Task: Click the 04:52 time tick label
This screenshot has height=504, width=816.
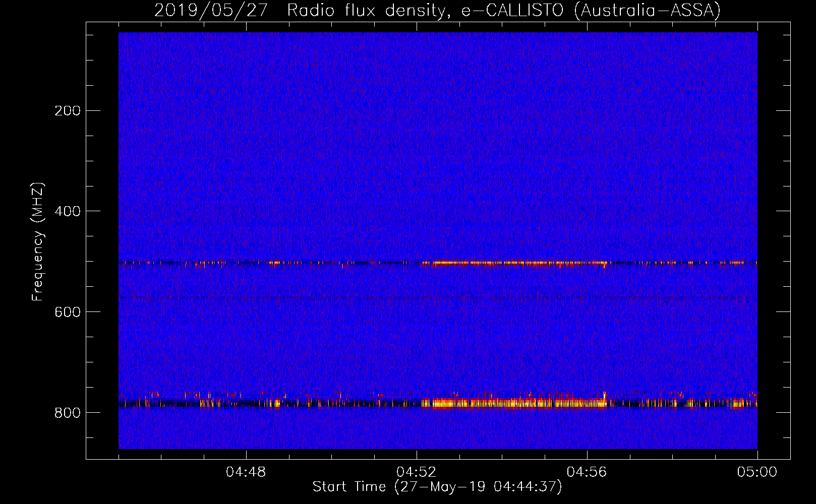Action: coord(417,472)
